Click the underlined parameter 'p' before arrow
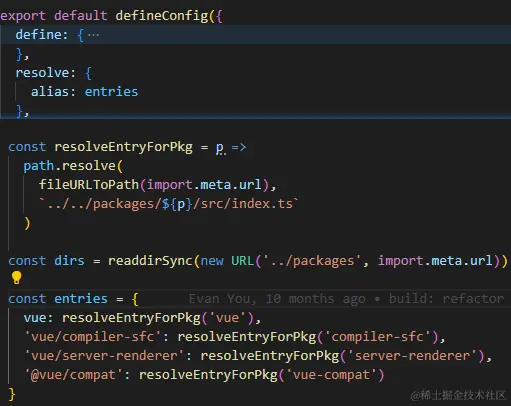Screen dimensions: 511x406 pyautogui.click(x=220, y=148)
